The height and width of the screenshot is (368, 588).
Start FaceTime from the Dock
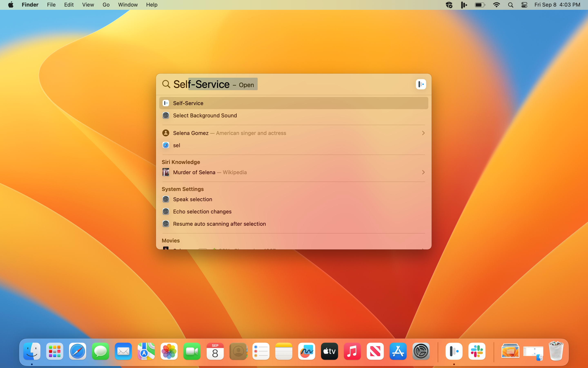pos(192,351)
